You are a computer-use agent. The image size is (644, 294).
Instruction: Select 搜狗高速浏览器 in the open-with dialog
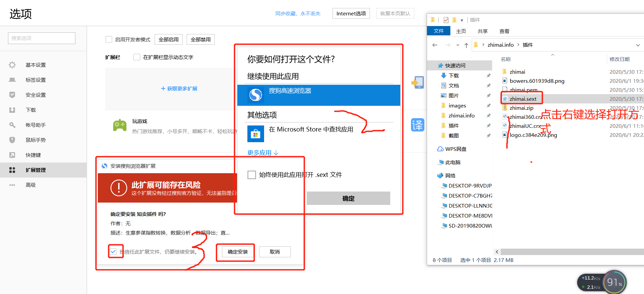319,95
